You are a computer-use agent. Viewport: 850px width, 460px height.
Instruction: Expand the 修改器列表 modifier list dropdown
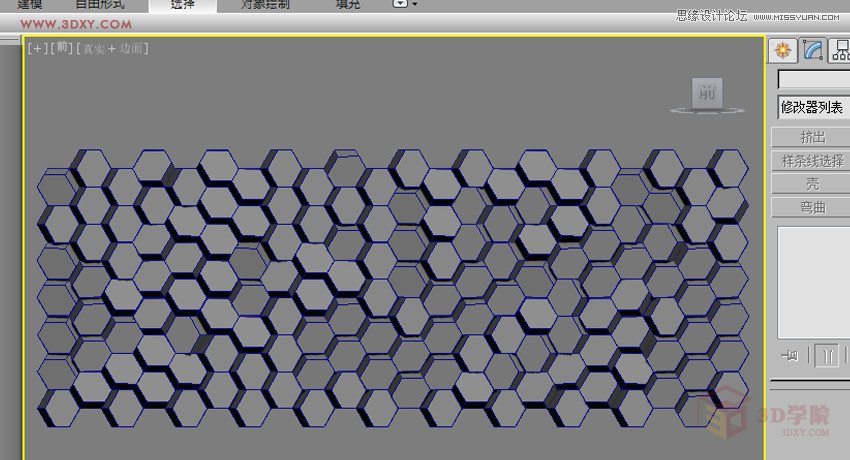tap(812, 107)
